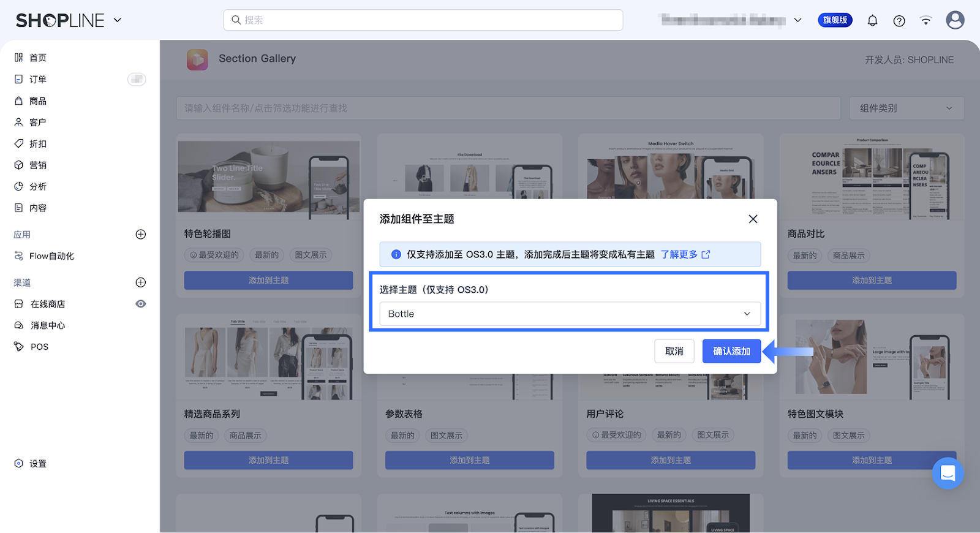980x533 pixels.
Task: Click the 商品 products bag icon
Action: (19, 100)
